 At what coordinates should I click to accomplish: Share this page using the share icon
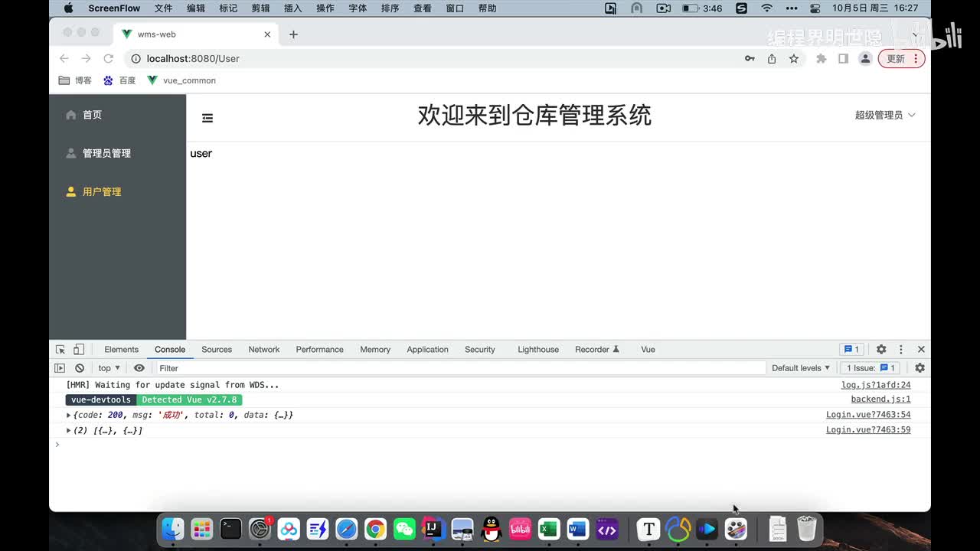pyautogui.click(x=772, y=58)
